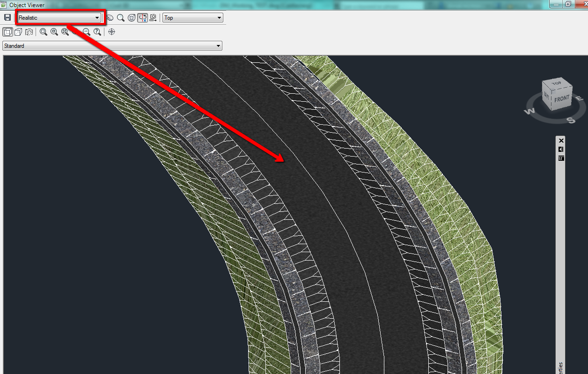
Task: Expand the Standard dropdown list
Action: (x=112, y=46)
